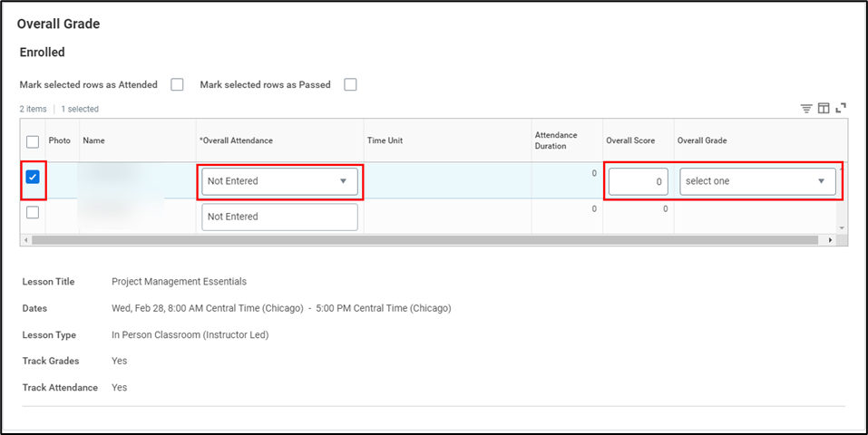
Task: Click the Overall Attendance column header
Action: (236, 140)
